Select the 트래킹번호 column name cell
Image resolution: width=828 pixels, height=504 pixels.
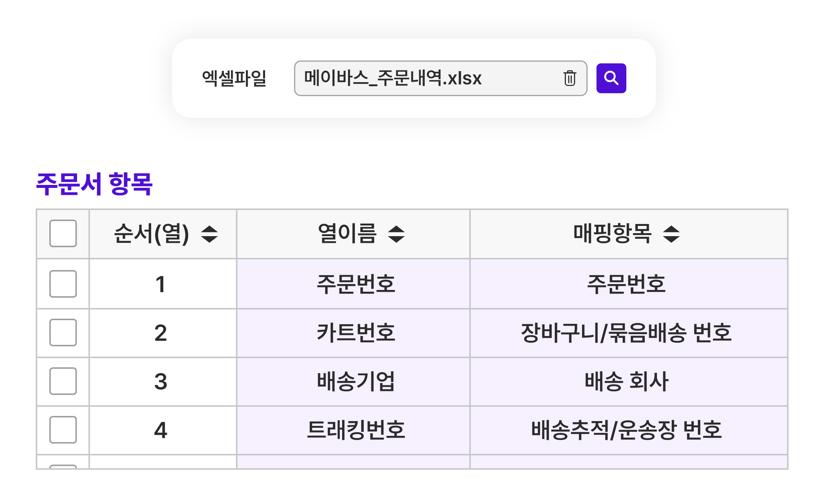(x=356, y=430)
